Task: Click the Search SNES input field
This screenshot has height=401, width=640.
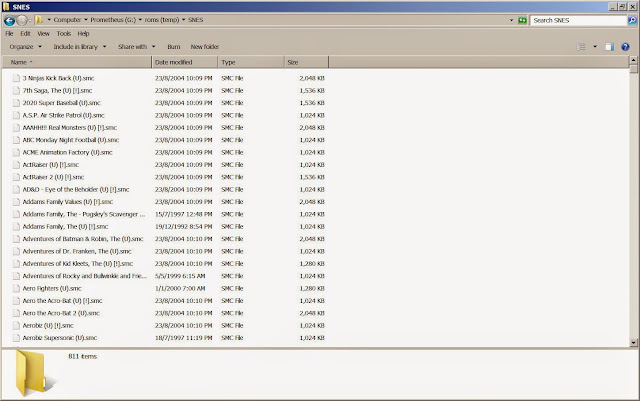Action: tap(578, 20)
